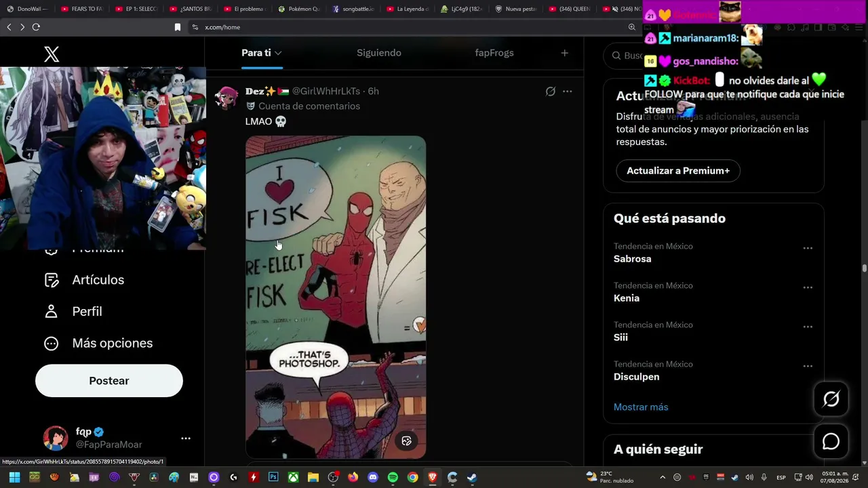Click the ESP language indicator

(781, 477)
